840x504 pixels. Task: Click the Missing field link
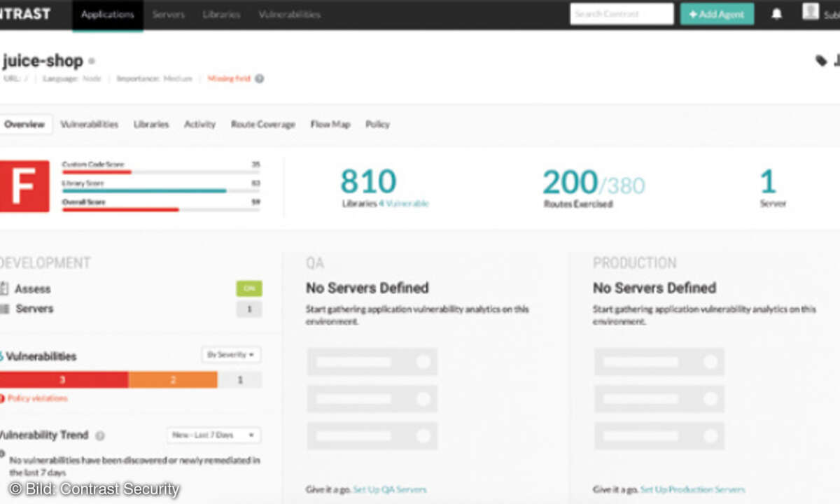pyautogui.click(x=229, y=79)
